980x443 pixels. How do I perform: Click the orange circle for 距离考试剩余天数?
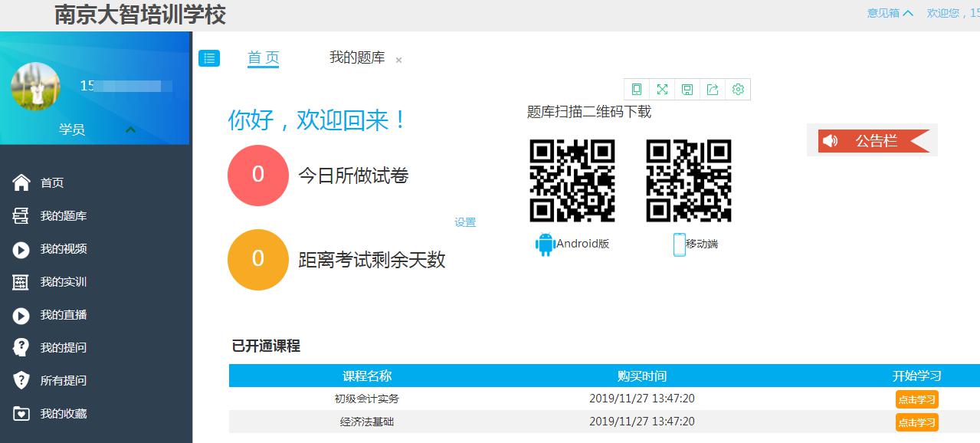click(258, 260)
